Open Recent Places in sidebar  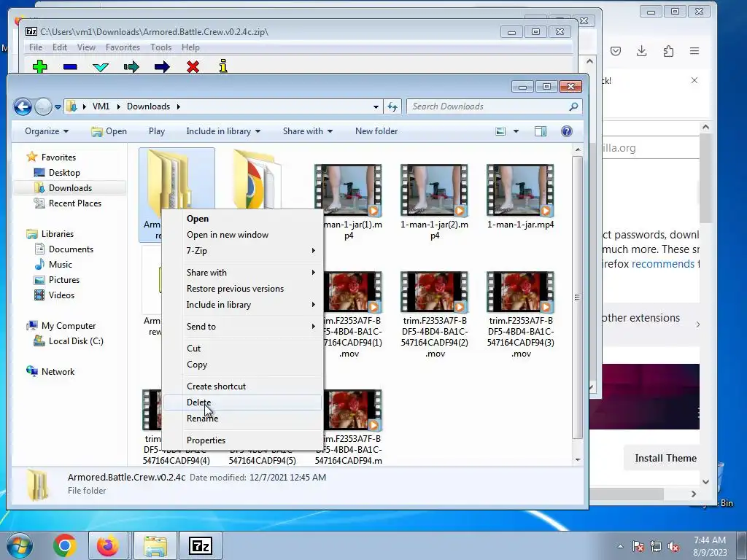pos(75,203)
